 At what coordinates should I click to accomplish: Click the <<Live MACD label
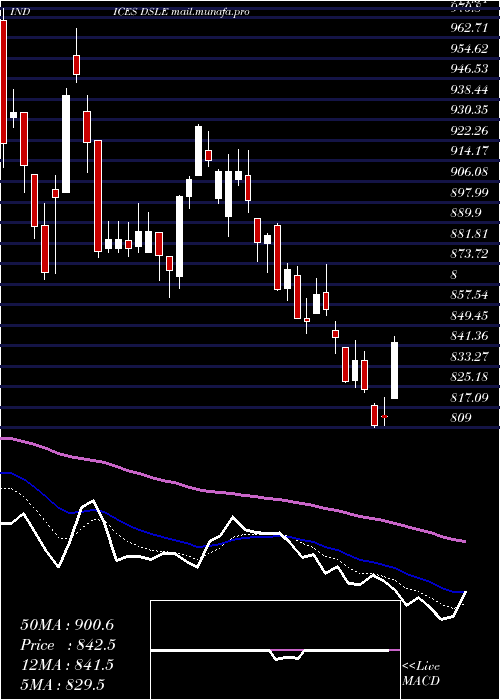point(421,674)
